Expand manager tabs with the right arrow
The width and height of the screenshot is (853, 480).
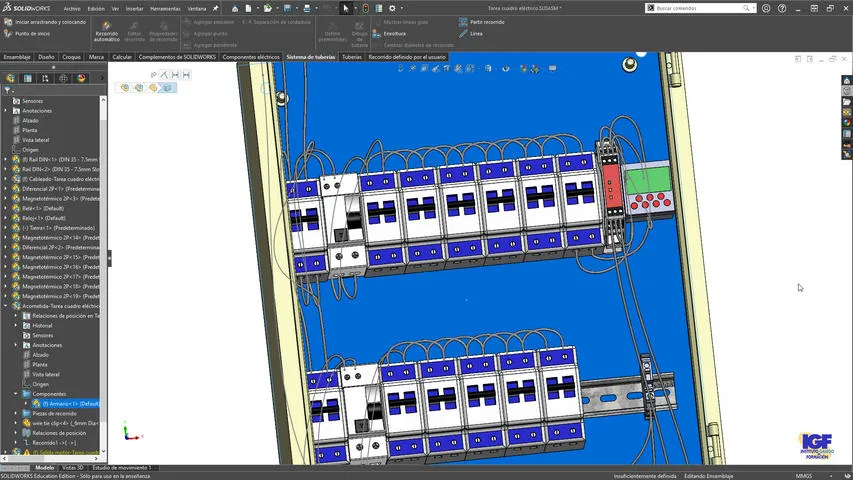[x=102, y=78]
